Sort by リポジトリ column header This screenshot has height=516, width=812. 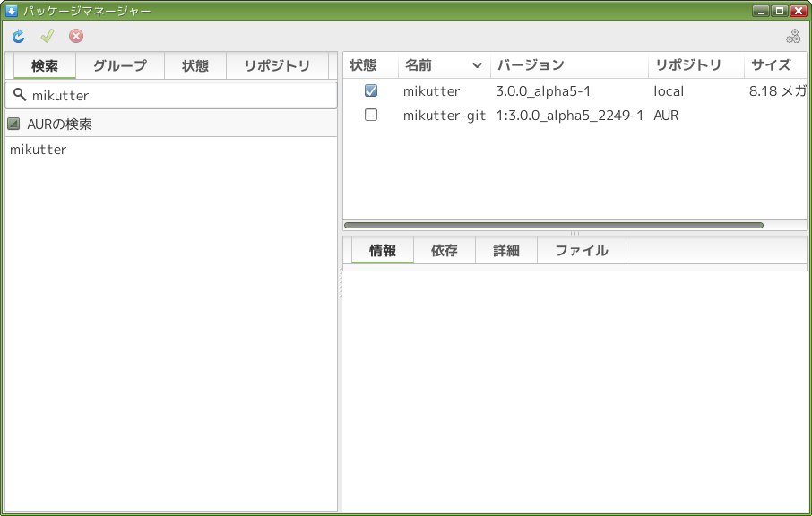tap(696, 65)
